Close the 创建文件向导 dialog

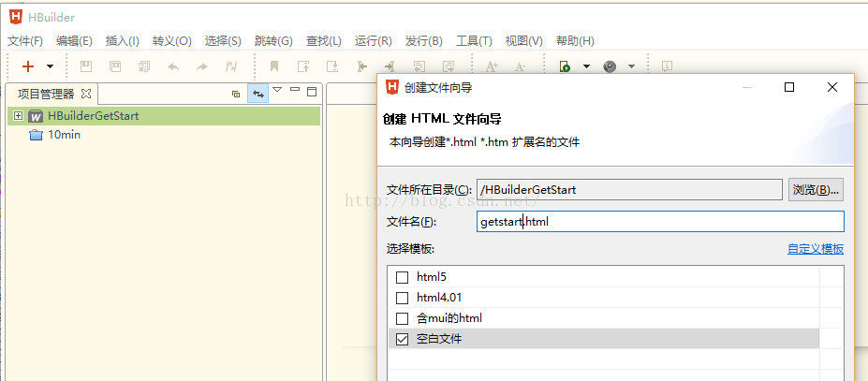[832, 87]
